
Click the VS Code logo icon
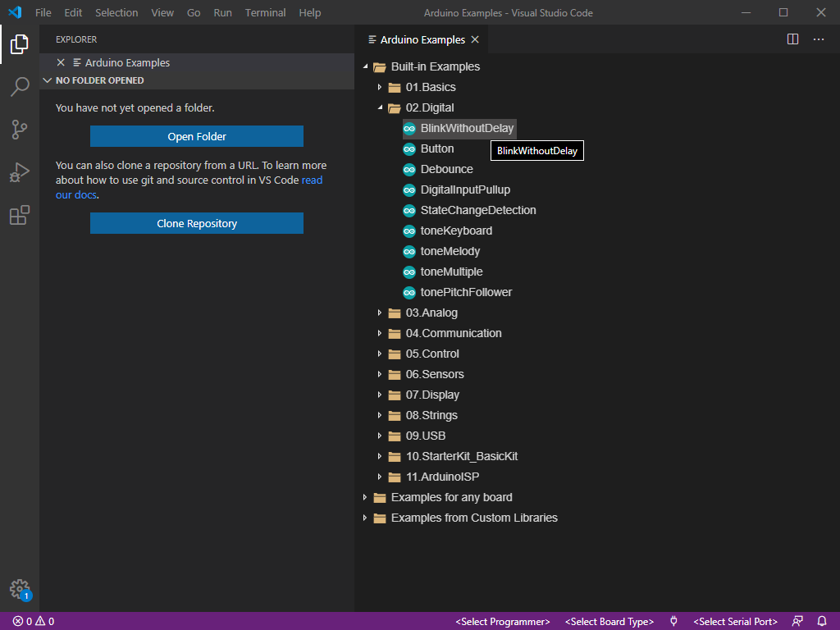click(x=15, y=12)
